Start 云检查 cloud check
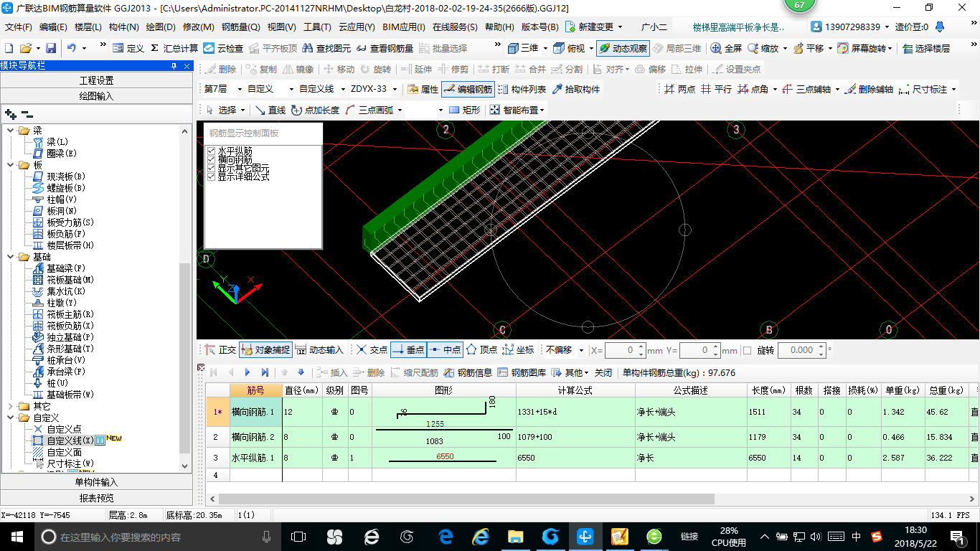The width and height of the screenshot is (980, 551). pyautogui.click(x=223, y=48)
